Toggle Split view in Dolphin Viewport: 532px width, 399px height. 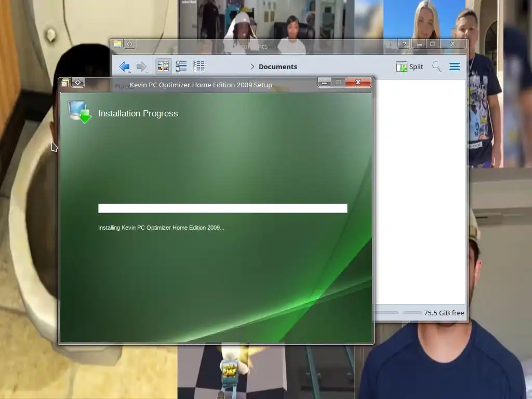(409, 66)
